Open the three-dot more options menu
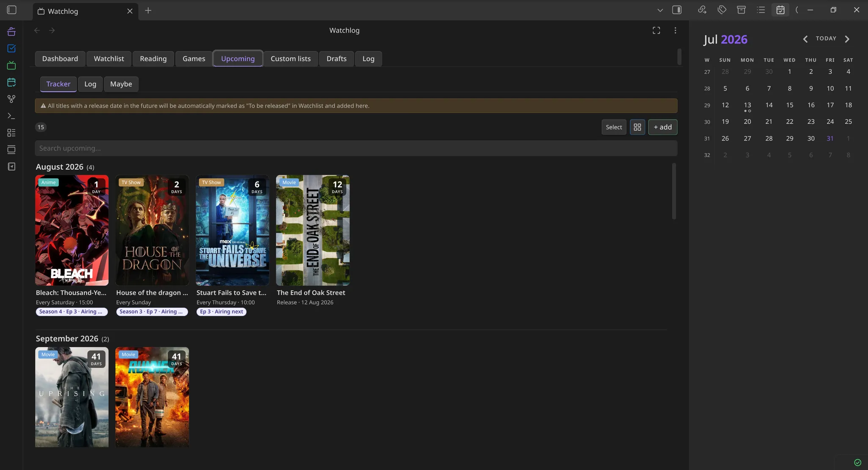Screen dimensions: 868x470 click(x=675, y=31)
